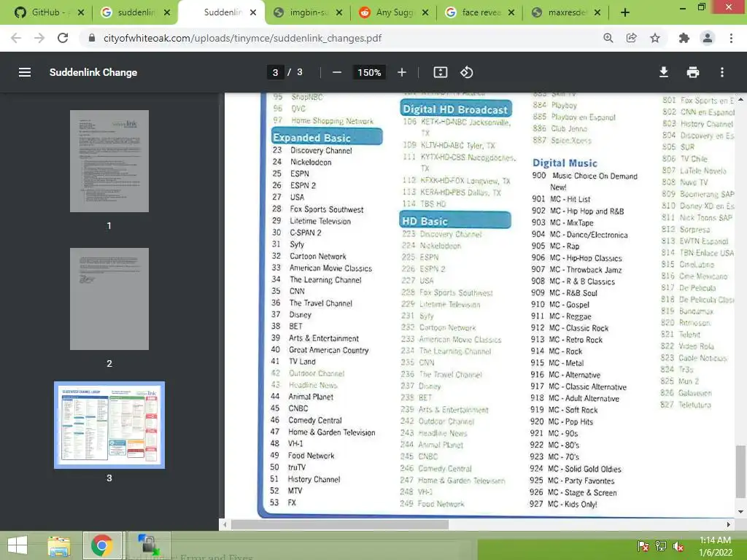The height and width of the screenshot is (560, 747).
Task: Open the PDF sidebar menu hamburger icon
Action: tap(25, 72)
